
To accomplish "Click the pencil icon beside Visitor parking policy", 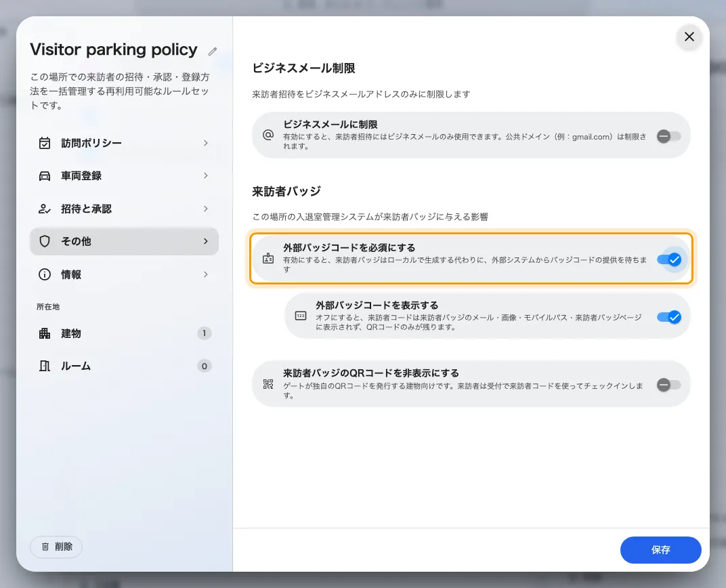I will click(x=213, y=51).
